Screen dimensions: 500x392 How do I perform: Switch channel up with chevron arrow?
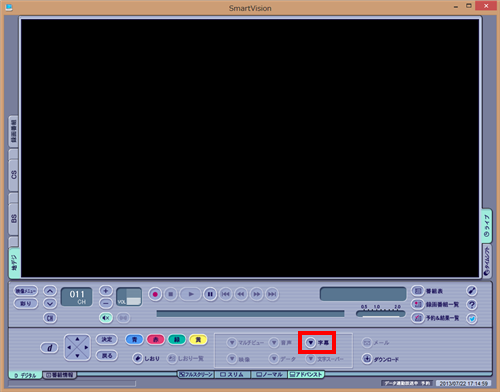tap(50, 291)
